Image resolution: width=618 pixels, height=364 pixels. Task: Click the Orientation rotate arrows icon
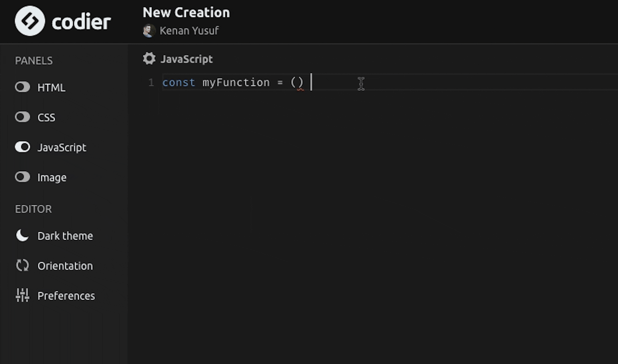tap(22, 266)
